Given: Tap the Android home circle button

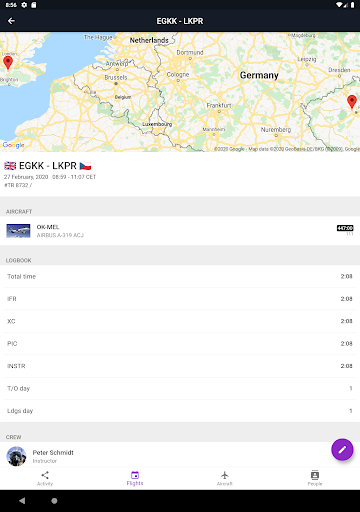Looking at the screenshot, I should (x=54, y=501).
